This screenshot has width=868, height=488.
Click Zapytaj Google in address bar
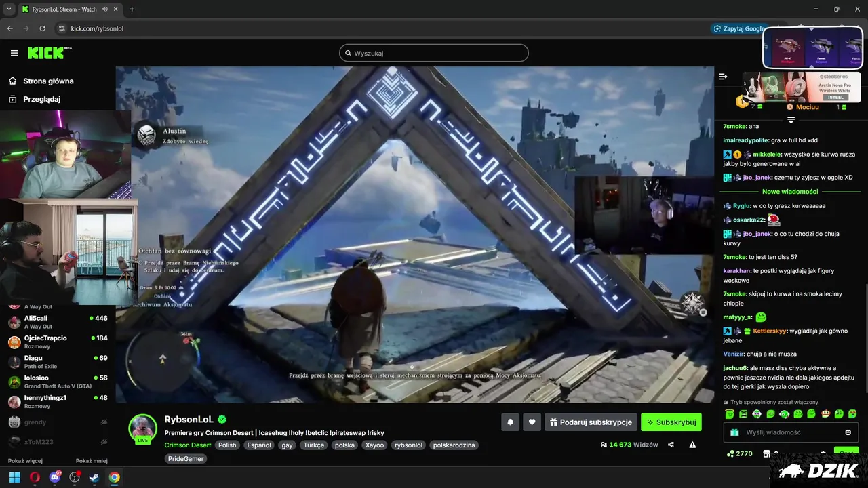(738, 28)
